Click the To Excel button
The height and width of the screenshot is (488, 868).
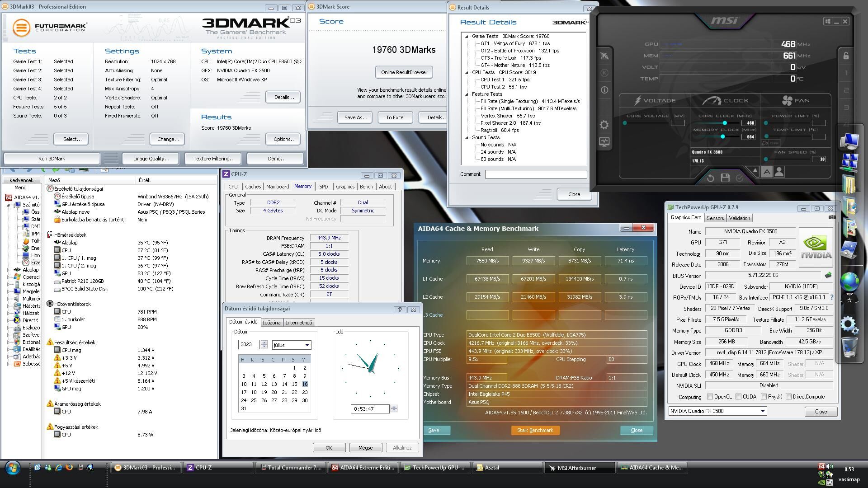tap(395, 117)
